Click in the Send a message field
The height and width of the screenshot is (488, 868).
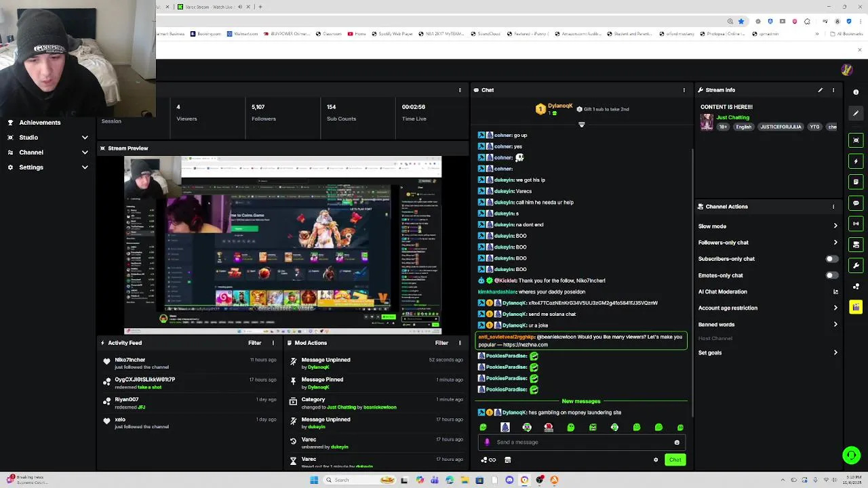583,443
